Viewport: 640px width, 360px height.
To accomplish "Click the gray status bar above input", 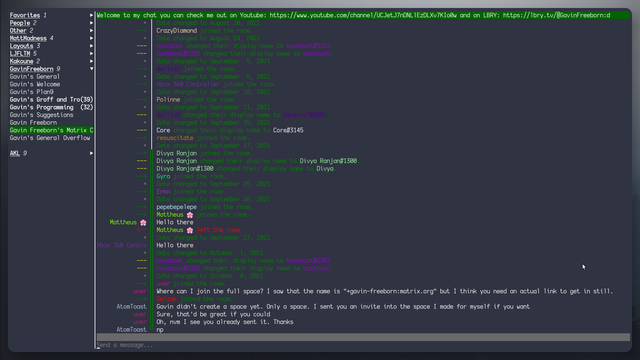I will 363,337.
